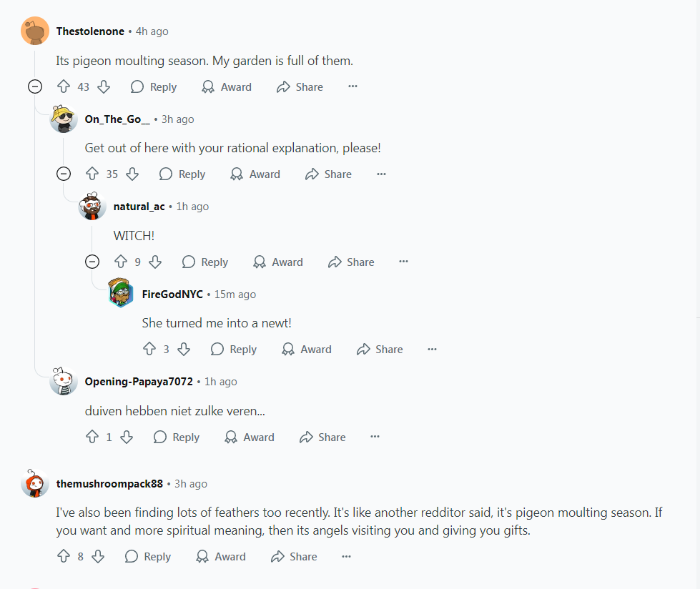Downvote On_The_Go__'s comment
Viewport: 700px width, 589px height.
coord(132,174)
